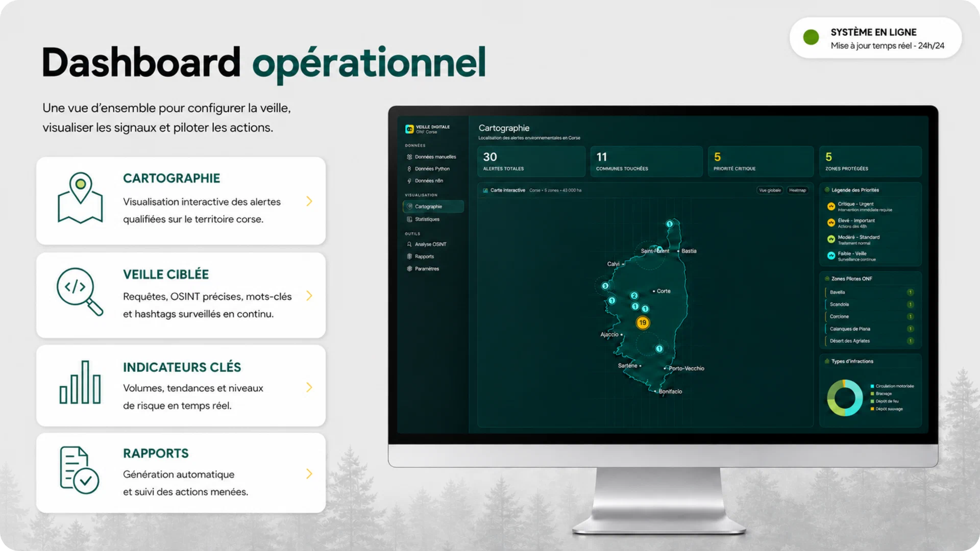Click the Critique - Urgent legend icon
The height and width of the screenshot is (551, 980).
(x=831, y=206)
